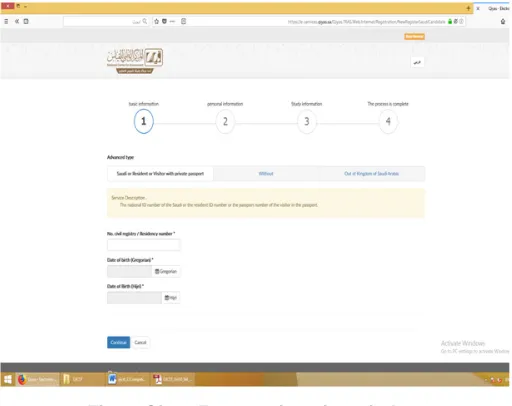Select Saudi or Resident or Visitor tab
The image size is (512, 406).
coord(160,174)
